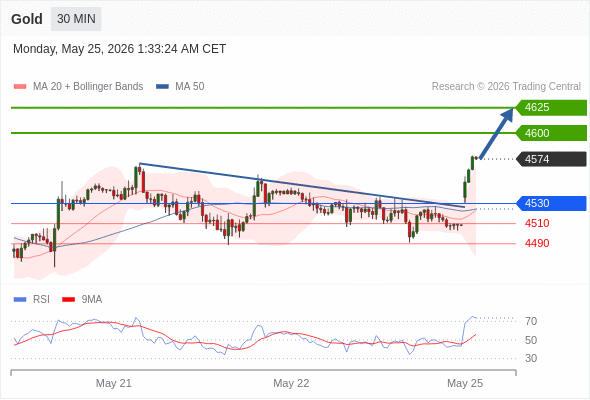Click the red 9MA legend swatch
Screen dimensions: 590x400
[68, 300]
